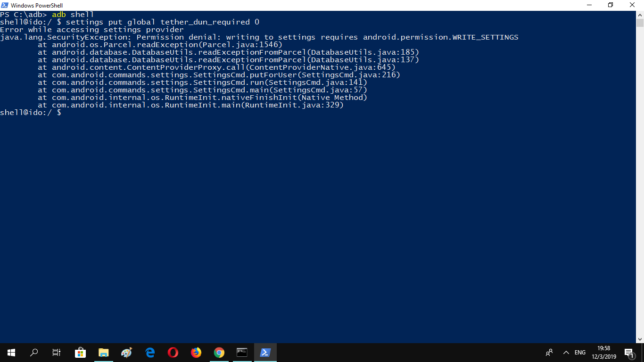Restore down the PowerShell window

tap(611, 5)
